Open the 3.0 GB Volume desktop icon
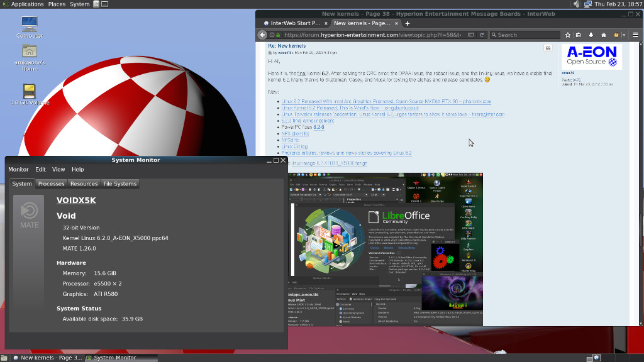Viewport: 644px width, 362px height. pyautogui.click(x=30, y=94)
